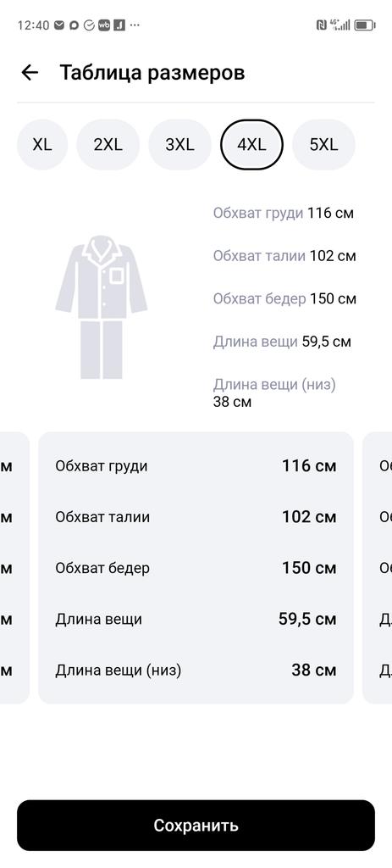This screenshot has width=392, height=868.
Task: Tap the partial size card on left edge
Action: pyautogui.click(x=14, y=568)
